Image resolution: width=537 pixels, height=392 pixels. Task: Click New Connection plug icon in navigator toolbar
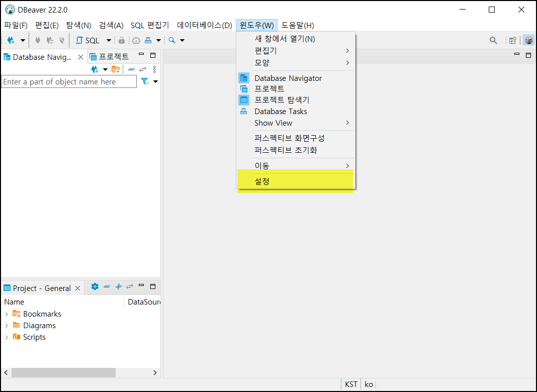(x=95, y=69)
